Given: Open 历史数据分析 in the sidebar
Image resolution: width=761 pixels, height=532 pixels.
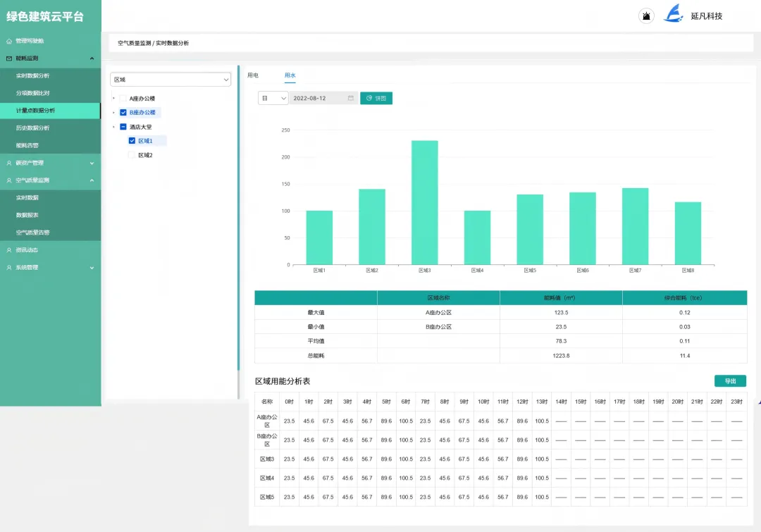Looking at the screenshot, I should [32, 128].
